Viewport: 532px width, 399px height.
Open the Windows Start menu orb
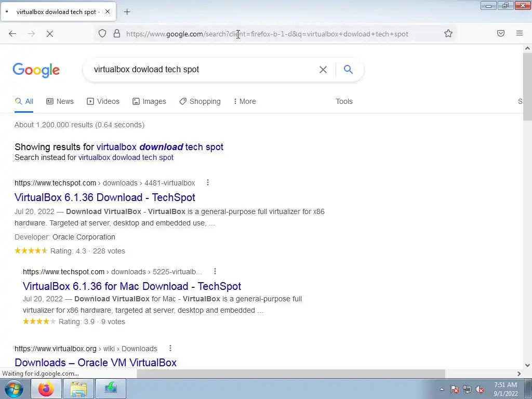tap(14, 389)
